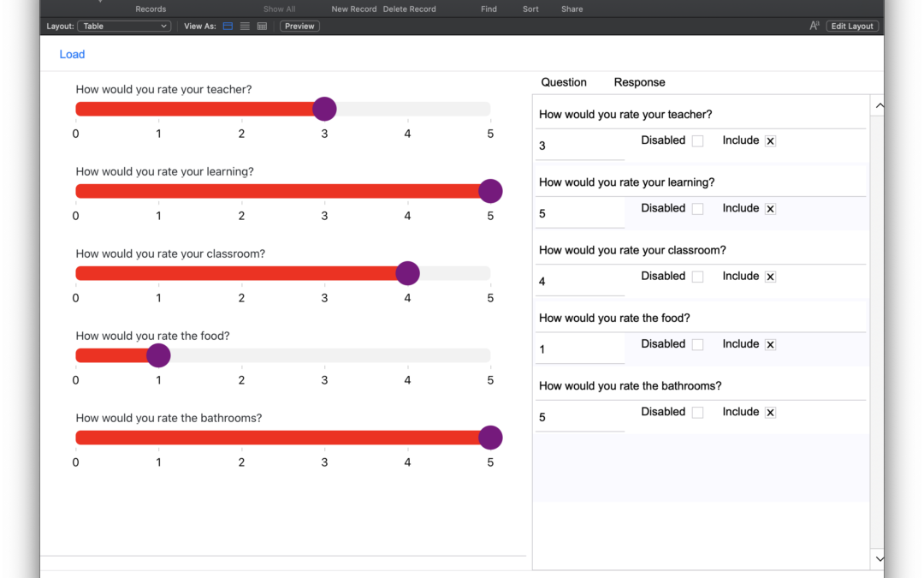Click Find in toolbar

(x=489, y=9)
